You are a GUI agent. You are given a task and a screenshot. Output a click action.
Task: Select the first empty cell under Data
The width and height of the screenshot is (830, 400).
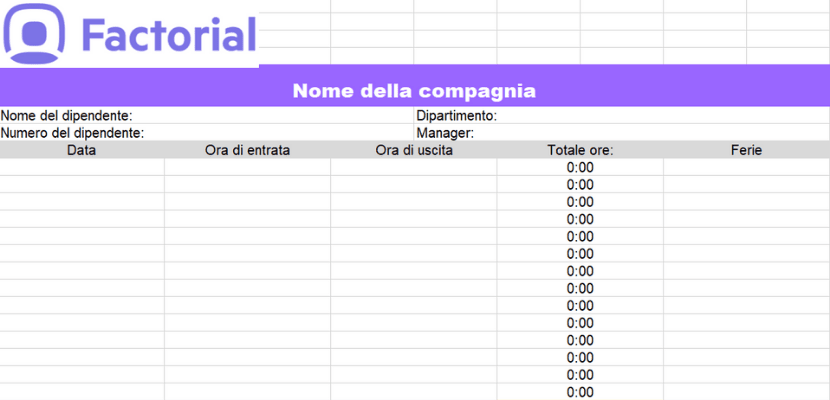[x=82, y=167]
